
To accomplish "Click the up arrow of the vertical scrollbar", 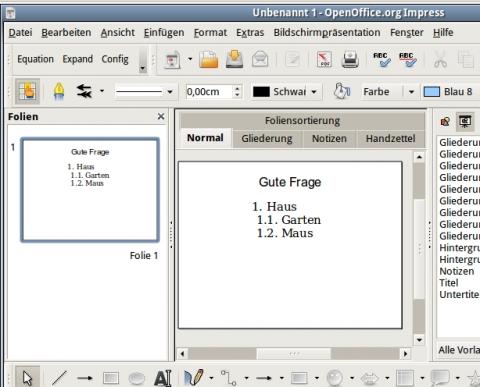I will (x=419, y=157).
